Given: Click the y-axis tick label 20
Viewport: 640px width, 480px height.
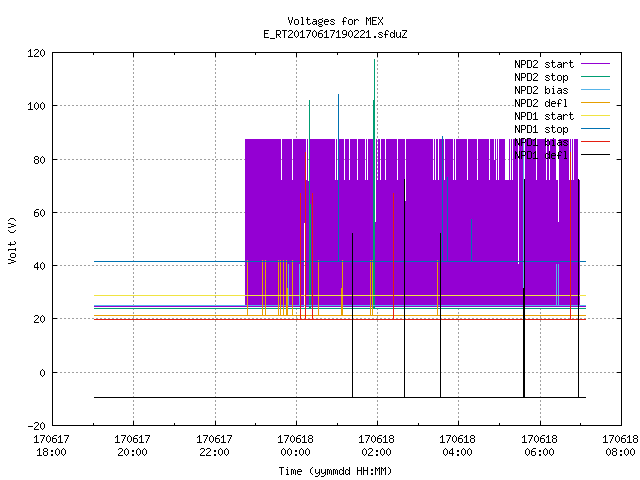Looking at the screenshot, I should coord(39,320).
